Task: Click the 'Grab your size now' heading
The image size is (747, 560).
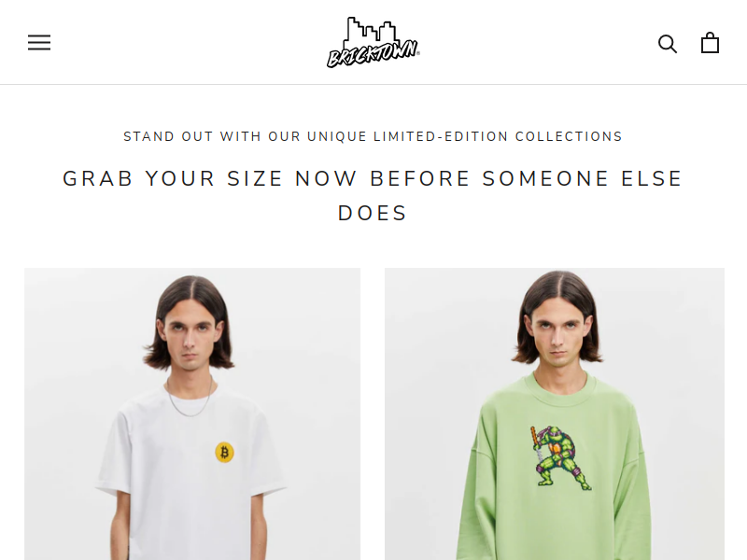Action: coord(373,196)
